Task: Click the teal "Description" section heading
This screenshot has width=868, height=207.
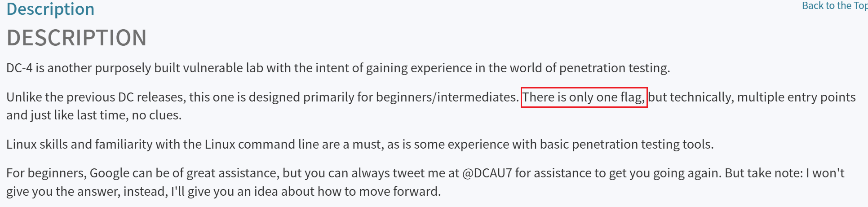Action: pyautogui.click(x=50, y=9)
